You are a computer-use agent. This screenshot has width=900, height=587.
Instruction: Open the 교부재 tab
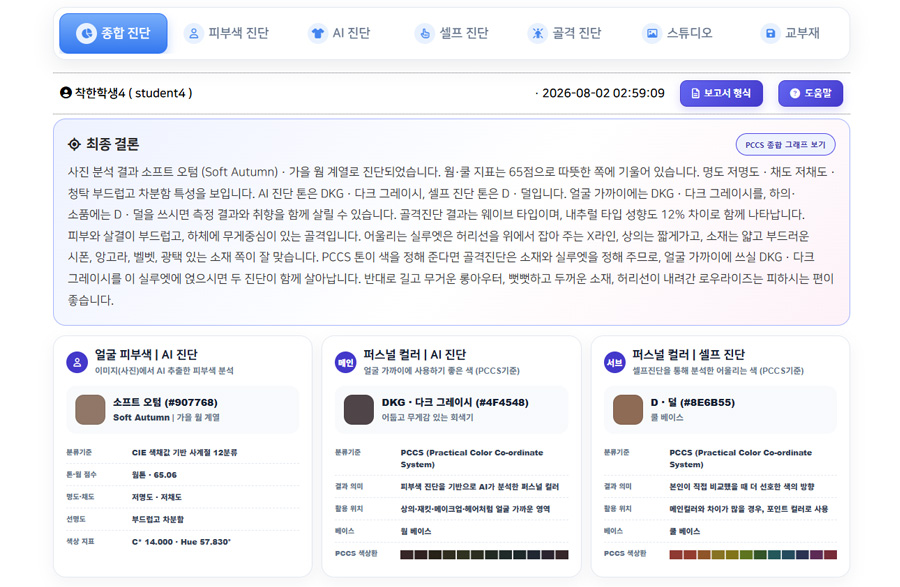790,33
